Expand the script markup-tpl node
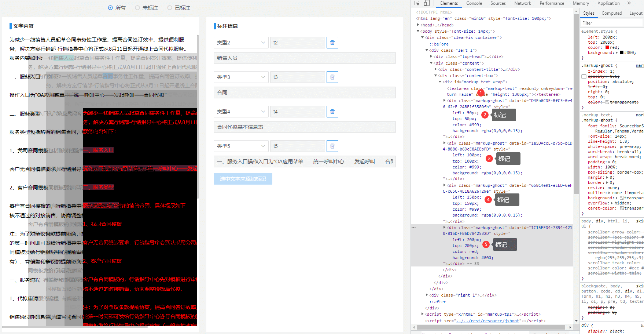The width and height of the screenshot is (644, 334). point(422,314)
